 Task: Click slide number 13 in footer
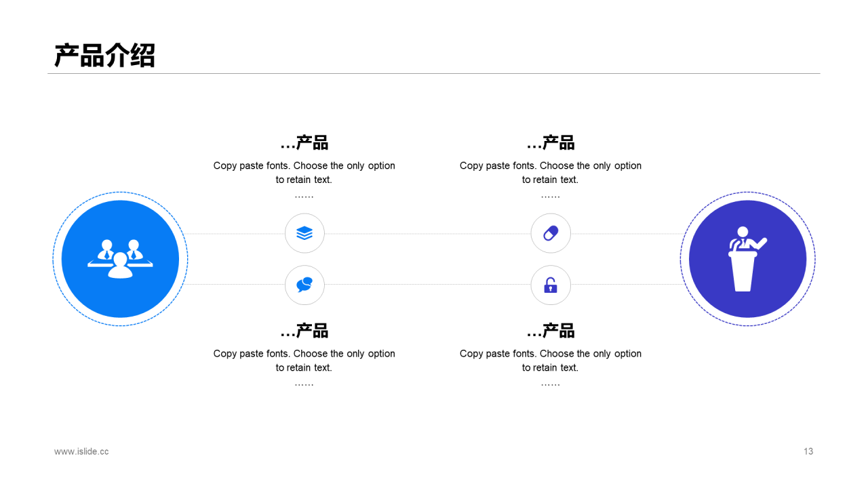point(808,451)
